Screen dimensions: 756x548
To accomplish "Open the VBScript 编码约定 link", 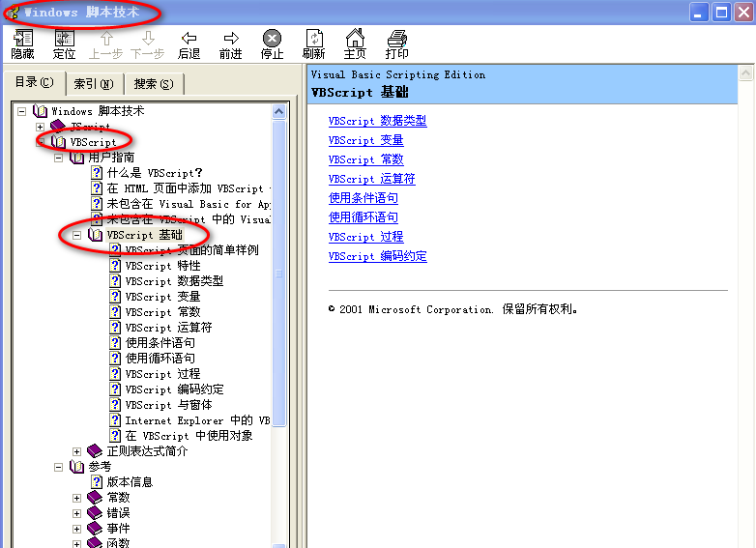I will pos(378,255).
